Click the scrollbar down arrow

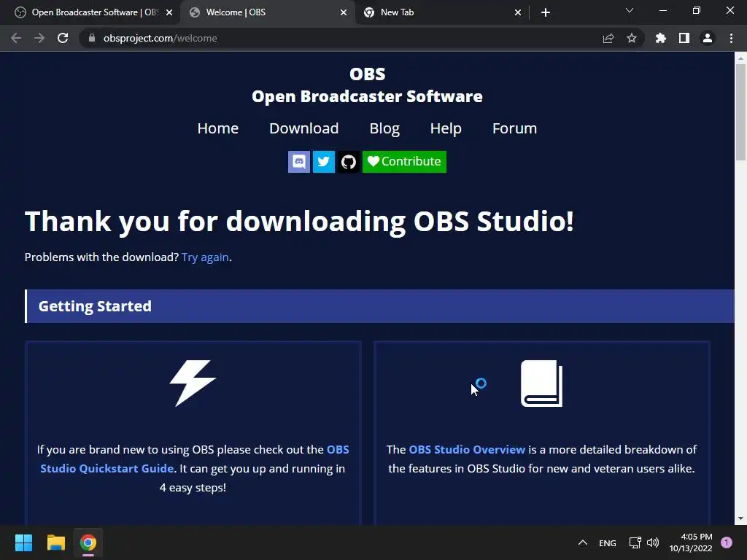(x=740, y=518)
